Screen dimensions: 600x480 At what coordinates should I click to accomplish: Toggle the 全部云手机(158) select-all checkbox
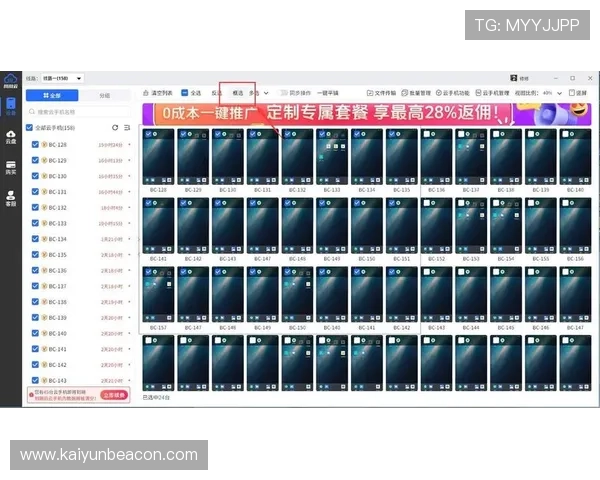[x=30, y=128]
